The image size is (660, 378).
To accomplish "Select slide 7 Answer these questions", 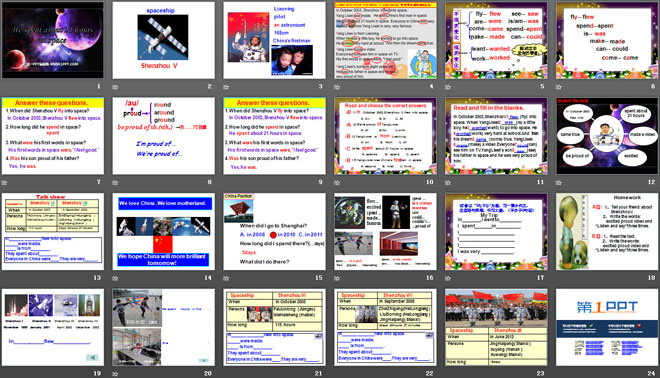I will tap(53, 136).
